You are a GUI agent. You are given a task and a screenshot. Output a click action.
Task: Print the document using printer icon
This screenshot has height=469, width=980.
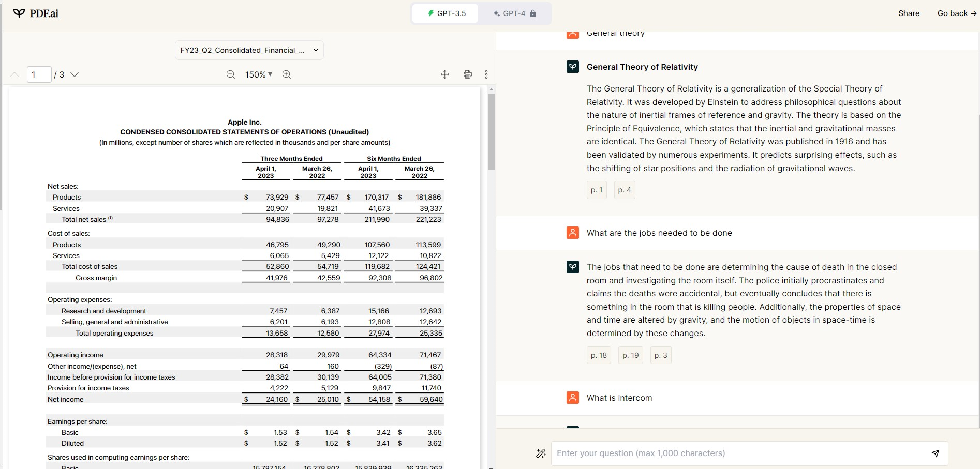[468, 74]
